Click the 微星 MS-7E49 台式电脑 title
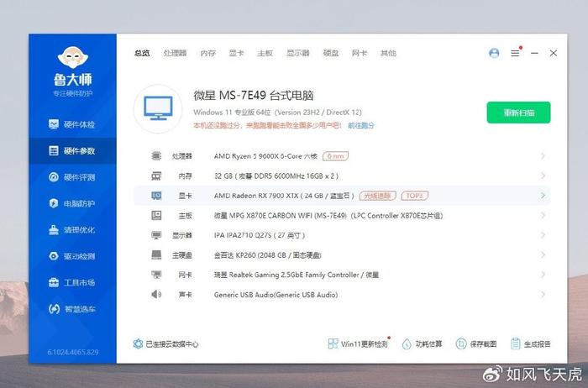Viewport: 588px width, 388px height. click(x=254, y=95)
